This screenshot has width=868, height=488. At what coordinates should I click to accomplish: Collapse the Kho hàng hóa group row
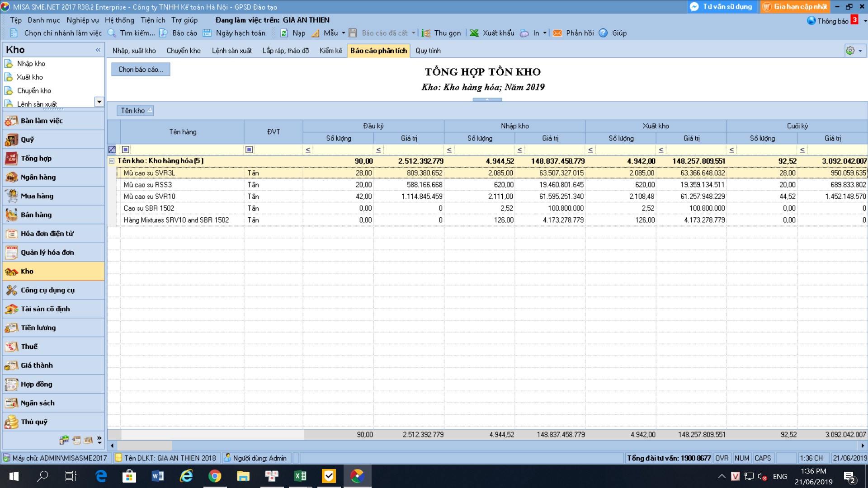[112, 161]
